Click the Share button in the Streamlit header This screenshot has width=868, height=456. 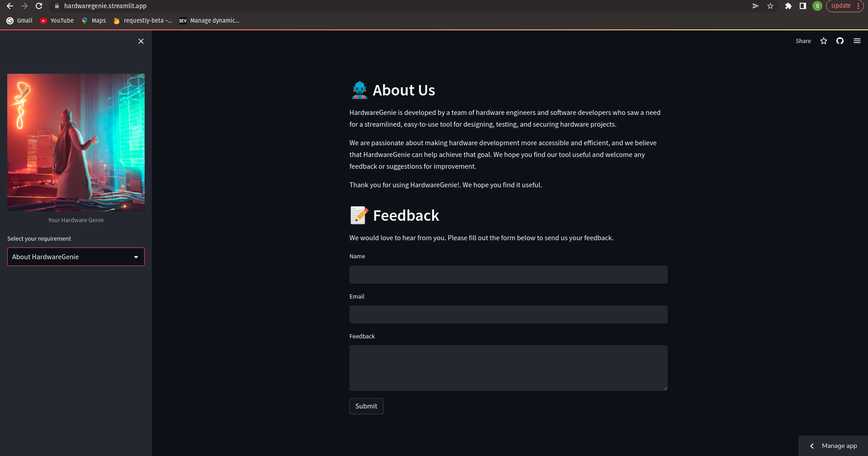point(803,41)
